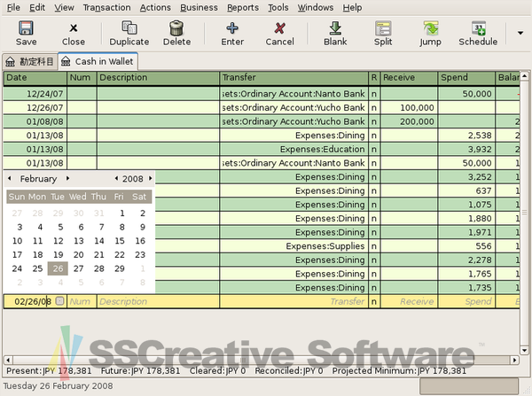This screenshot has width=532, height=396.
Task: Open the View menu
Action: coord(64,7)
